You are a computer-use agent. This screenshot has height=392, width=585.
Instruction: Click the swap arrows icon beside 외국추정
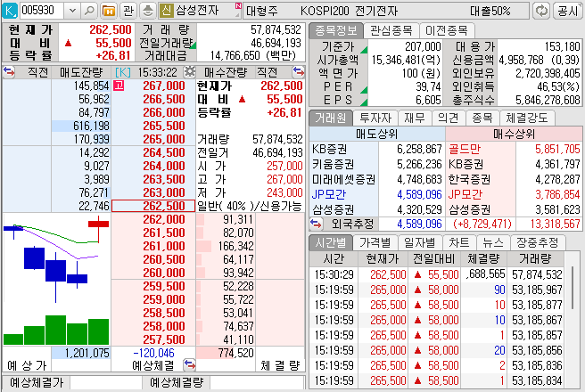pos(316,224)
